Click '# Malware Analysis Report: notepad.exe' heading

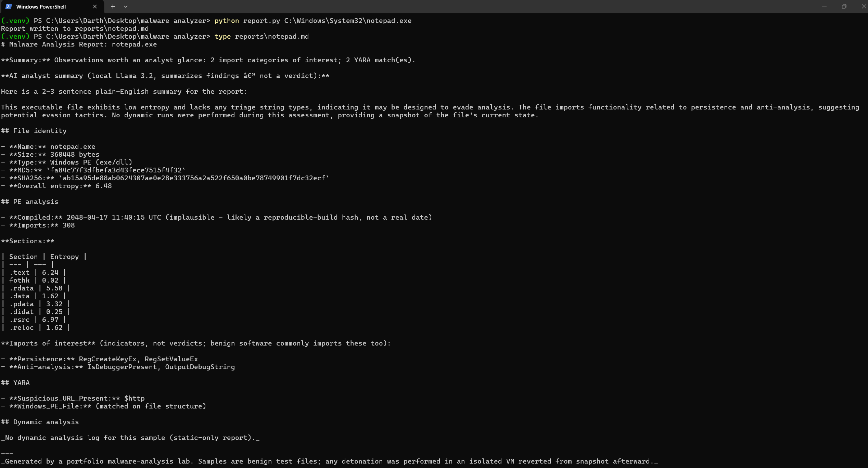(x=79, y=44)
